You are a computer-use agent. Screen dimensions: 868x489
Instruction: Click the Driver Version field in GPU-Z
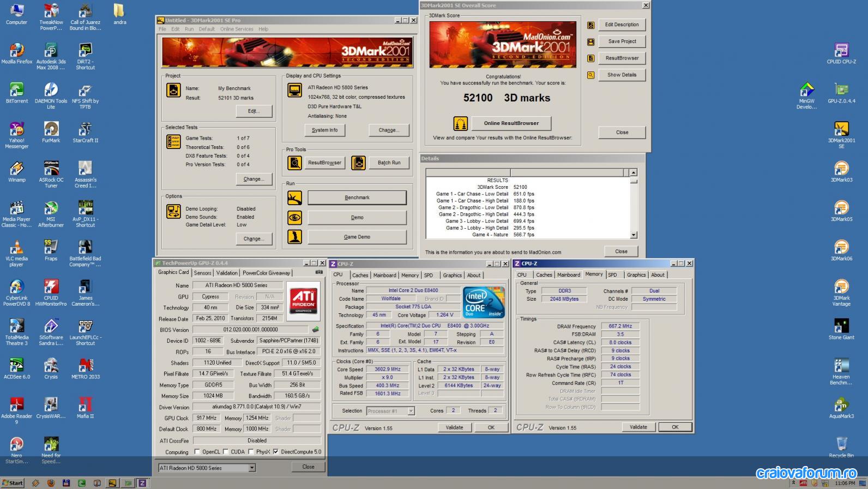[x=257, y=407]
